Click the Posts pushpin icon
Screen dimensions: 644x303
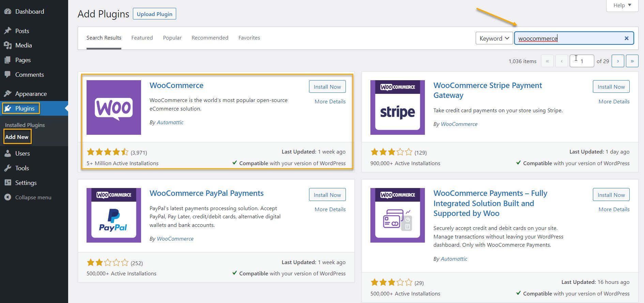7,31
